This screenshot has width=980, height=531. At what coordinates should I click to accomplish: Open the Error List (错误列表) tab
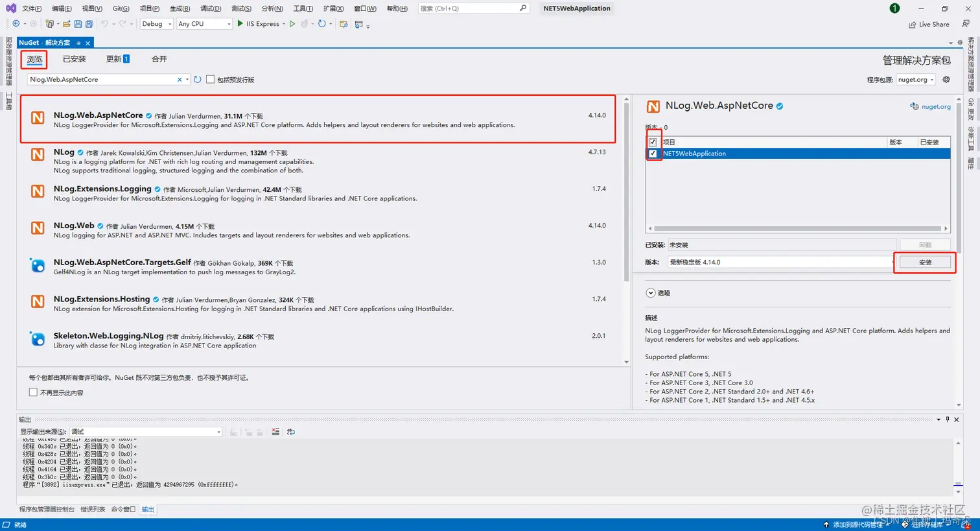[93, 510]
